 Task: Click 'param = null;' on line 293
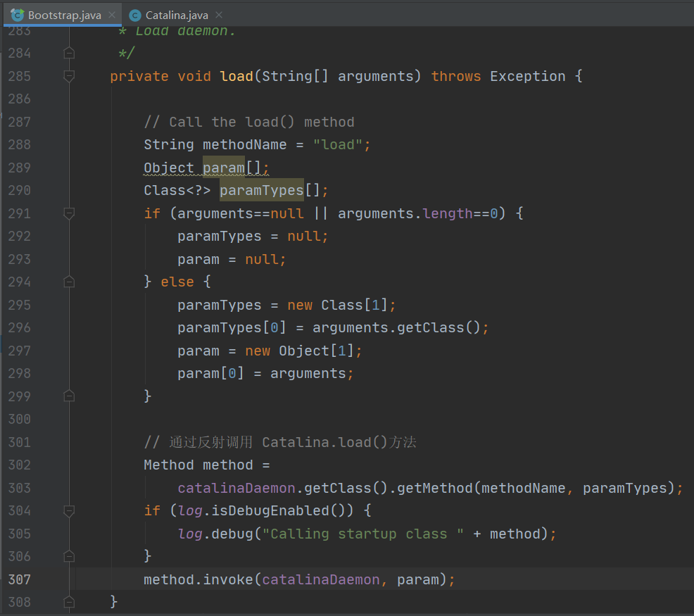pos(232,259)
